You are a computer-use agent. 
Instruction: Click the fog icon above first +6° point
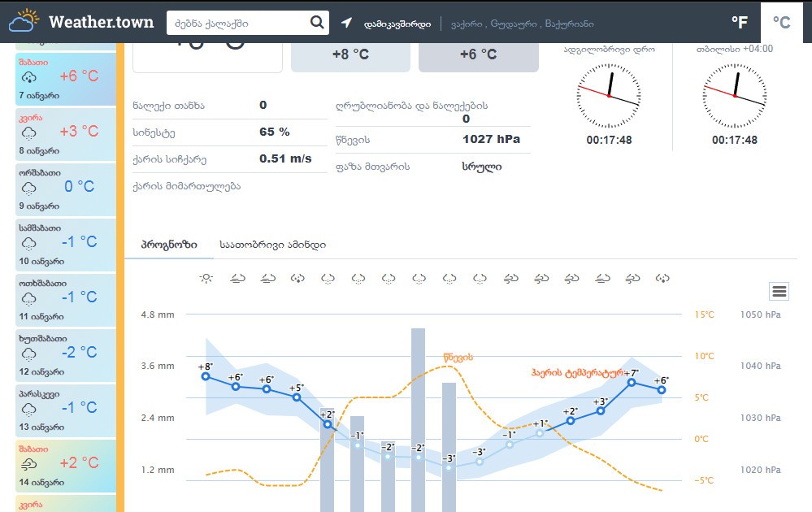(x=237, y=279)
